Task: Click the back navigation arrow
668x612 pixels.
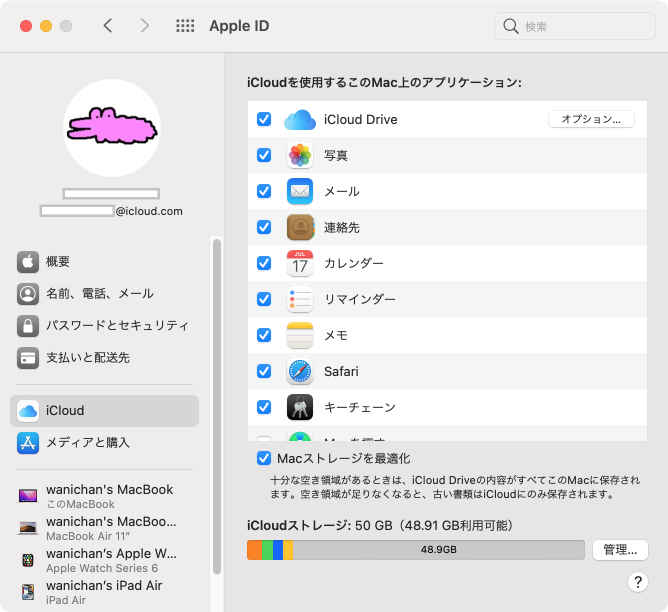Action: coord(108,26)
